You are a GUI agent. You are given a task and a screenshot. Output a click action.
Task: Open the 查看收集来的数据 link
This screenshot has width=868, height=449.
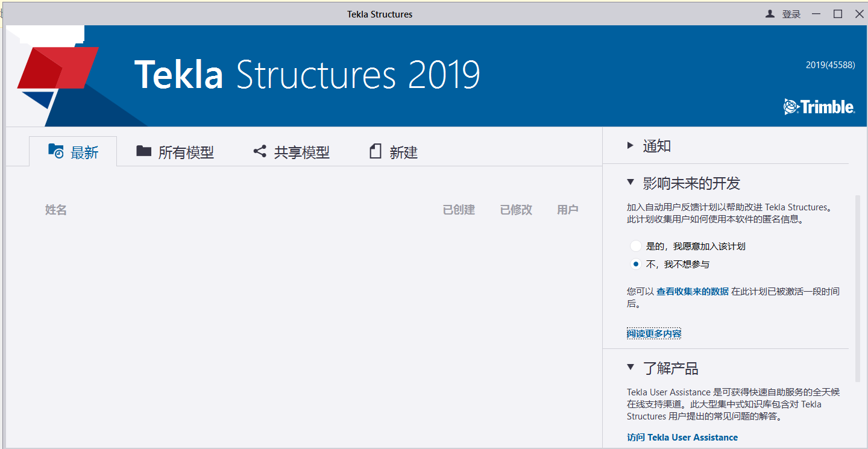point(693,291)
